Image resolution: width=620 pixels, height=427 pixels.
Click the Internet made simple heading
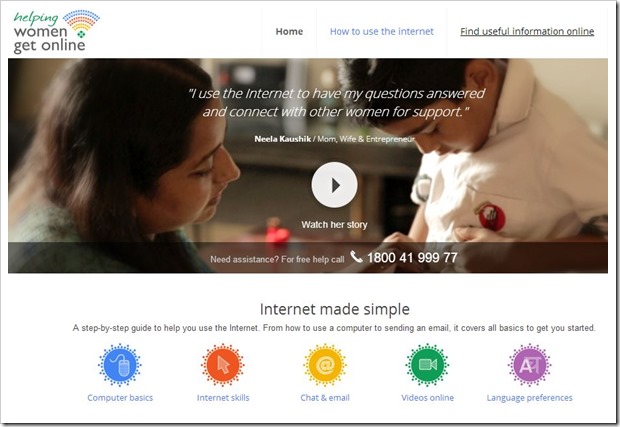335,309
